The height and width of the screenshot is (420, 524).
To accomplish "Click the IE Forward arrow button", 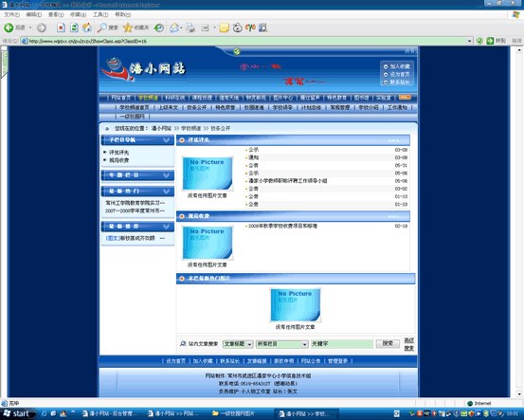I will [42, 27].
